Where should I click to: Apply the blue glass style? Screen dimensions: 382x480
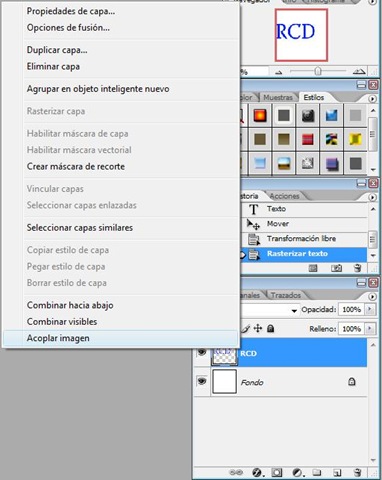(331, 116)
